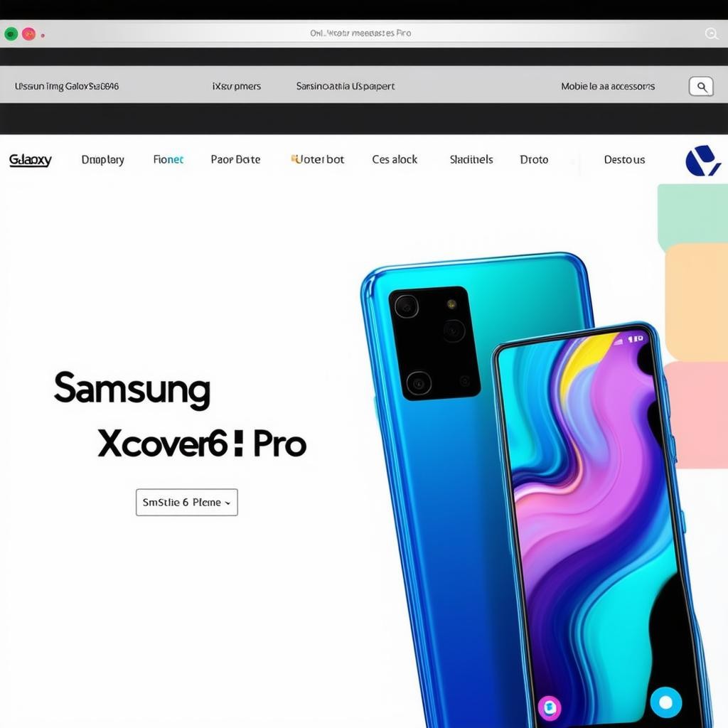Screen dimensions: 728x728
Task: Select the pink color swatch
Action: pyautogui.click(x=695, y=415)
